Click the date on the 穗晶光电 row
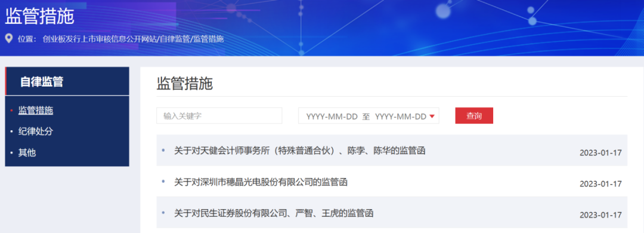The width and height of the screenshot is (644, 233). click(x=600, y=184)
